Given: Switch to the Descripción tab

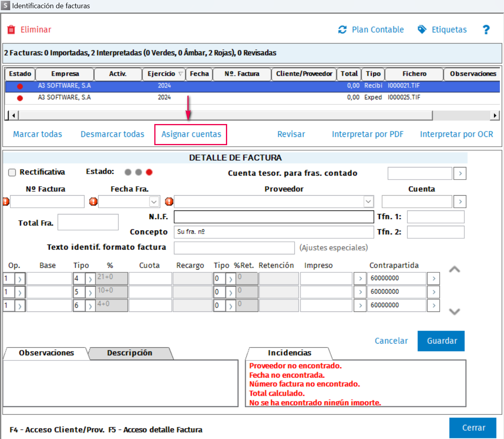Looking at the screenshot, I should click(x=130, y=353).
